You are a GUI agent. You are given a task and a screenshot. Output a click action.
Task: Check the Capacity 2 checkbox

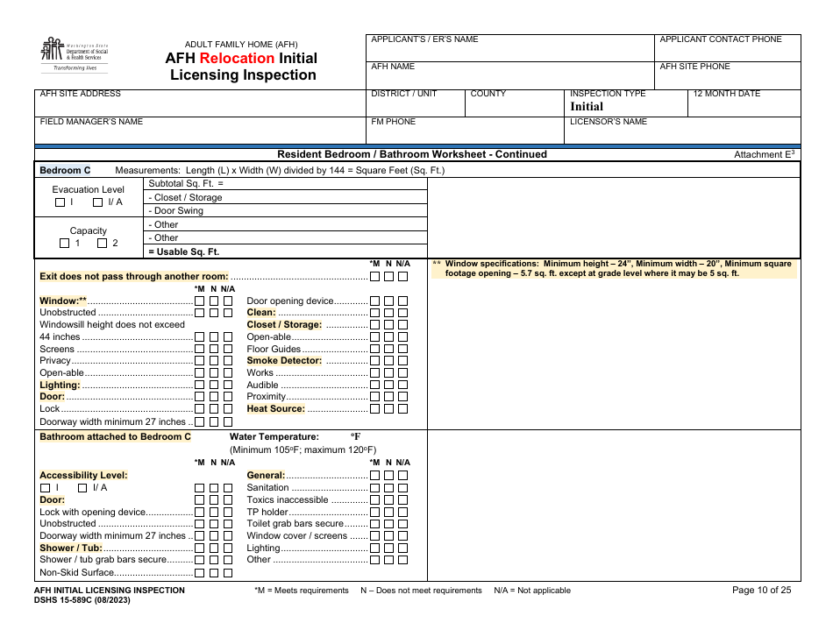click(x=103, y=243)
